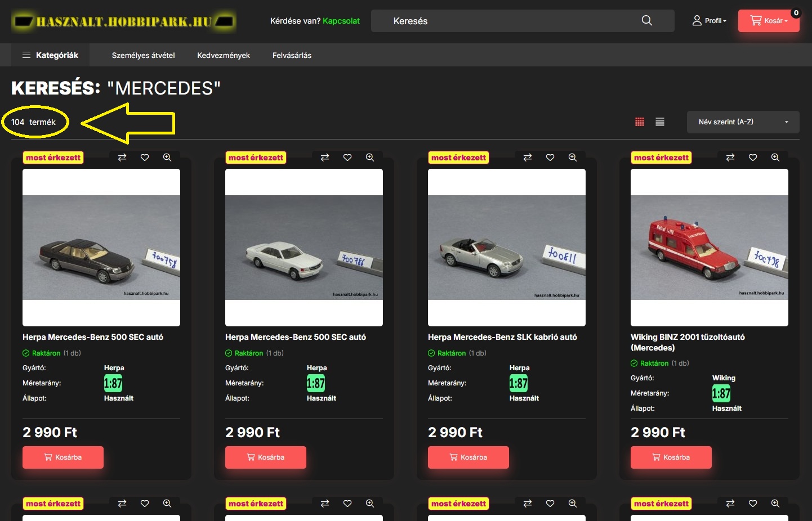Click the search magnifier icon
The image size is (812, 521).
646,21
